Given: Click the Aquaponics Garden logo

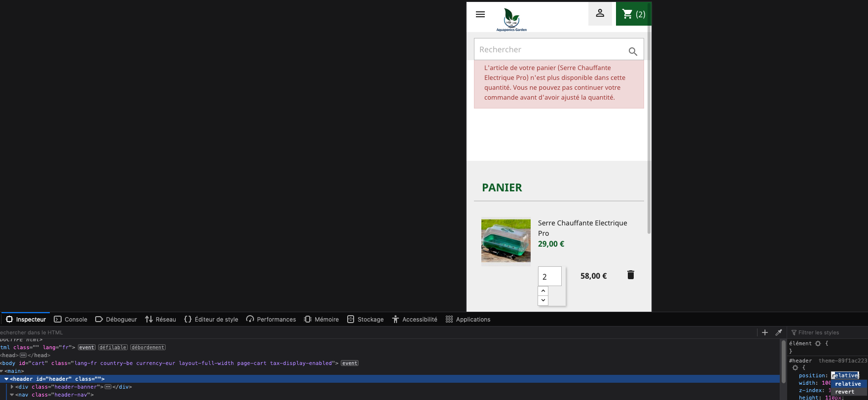Looking at the screenshot, I should [511, 20].
